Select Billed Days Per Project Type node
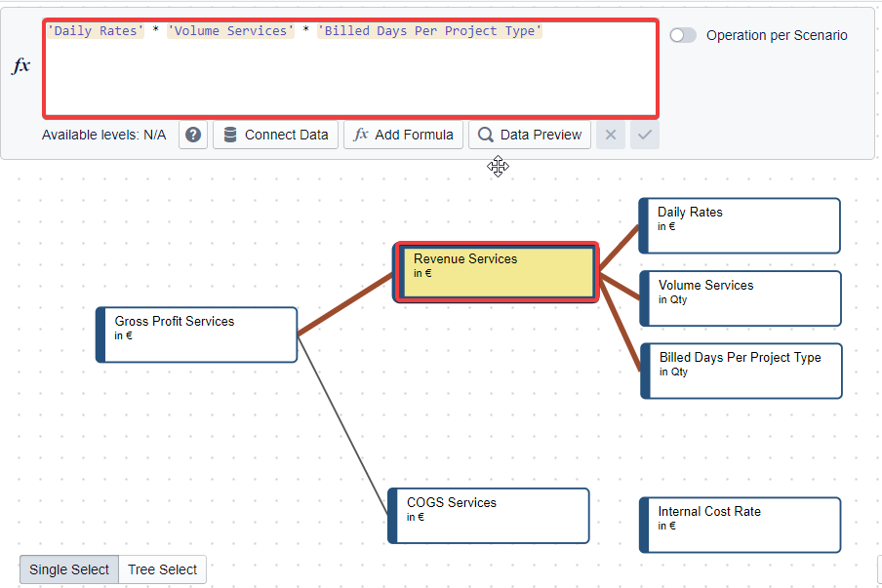 coord(742,371)
